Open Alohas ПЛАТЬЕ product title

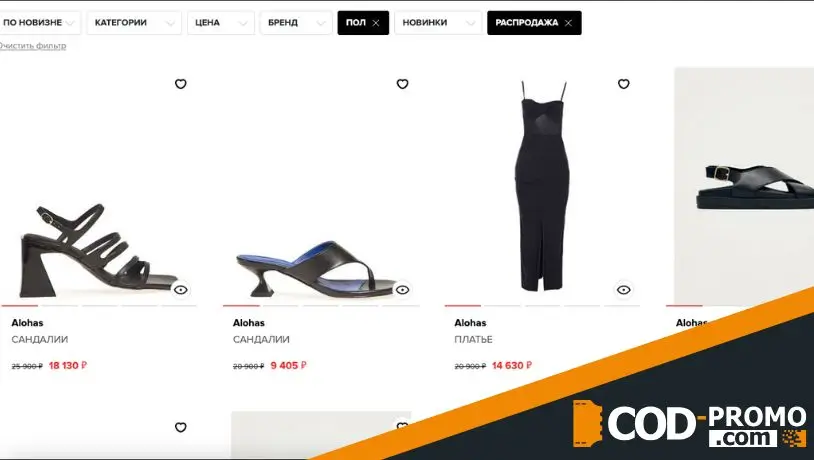pyautogui.click(x=473, y=340)
